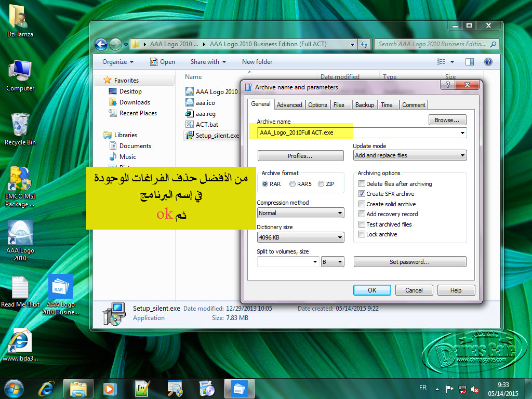Open Windows Media Player from the taskbar

pyautogui.click(x=109, y=389)
